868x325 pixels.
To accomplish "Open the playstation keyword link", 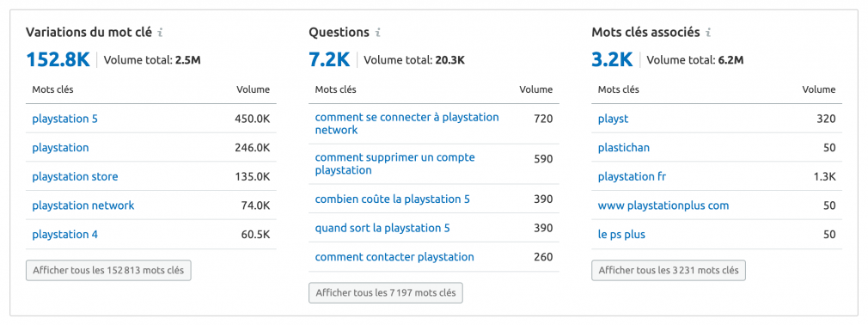I will 60,147.
